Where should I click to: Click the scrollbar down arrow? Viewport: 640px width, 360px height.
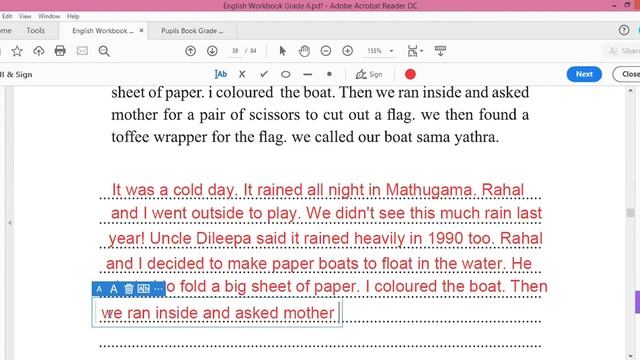click(631, 356)
